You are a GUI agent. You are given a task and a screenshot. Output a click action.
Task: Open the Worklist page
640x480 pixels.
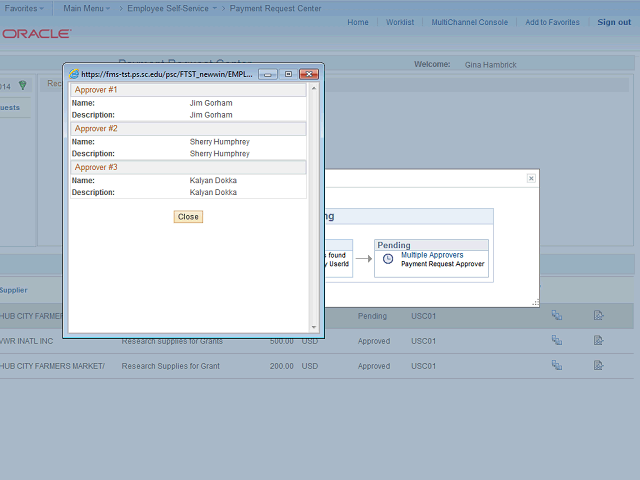pos(400,22)
